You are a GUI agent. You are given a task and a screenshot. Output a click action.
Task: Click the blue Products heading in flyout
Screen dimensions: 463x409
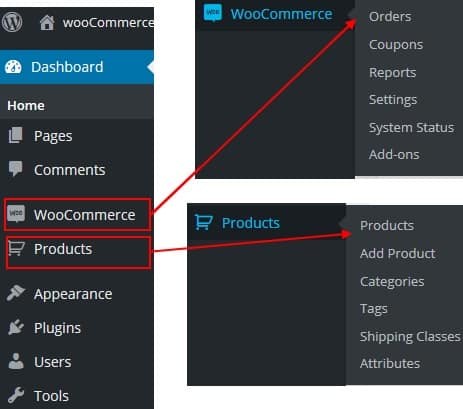251,223
